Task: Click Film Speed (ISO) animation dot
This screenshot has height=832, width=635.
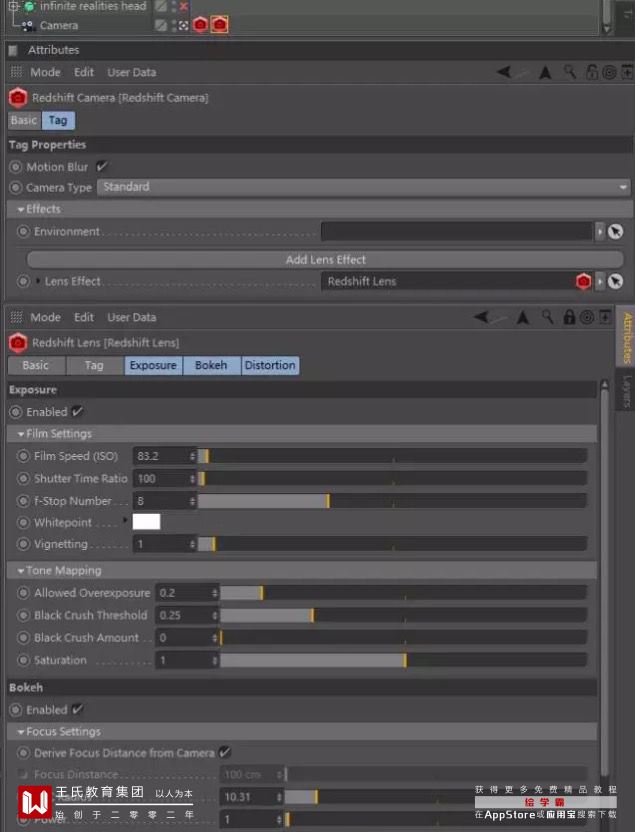Action: (x=23, y=456)
